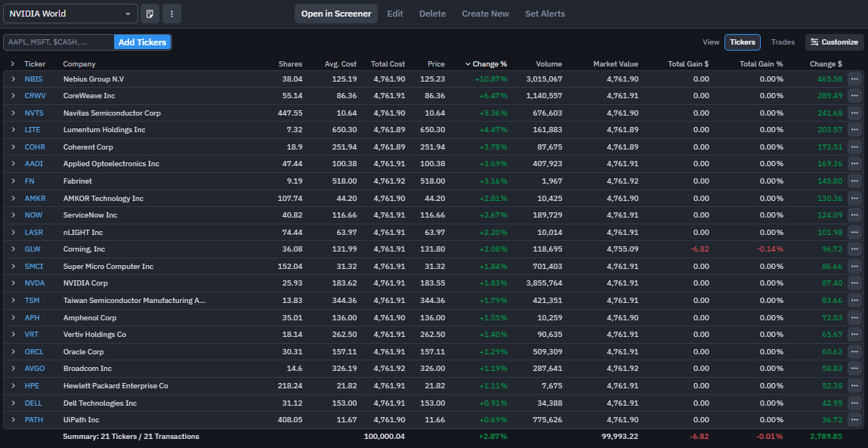Click the Add Tickers button
This screenshot has height=448, width=868.
[x=142, y=42]
